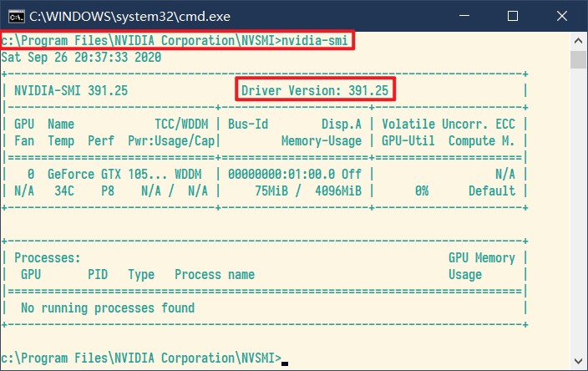This screenshot has height=371, width=588.
Task: Click the compute mode 'Default'
Action: pos(492,191)
